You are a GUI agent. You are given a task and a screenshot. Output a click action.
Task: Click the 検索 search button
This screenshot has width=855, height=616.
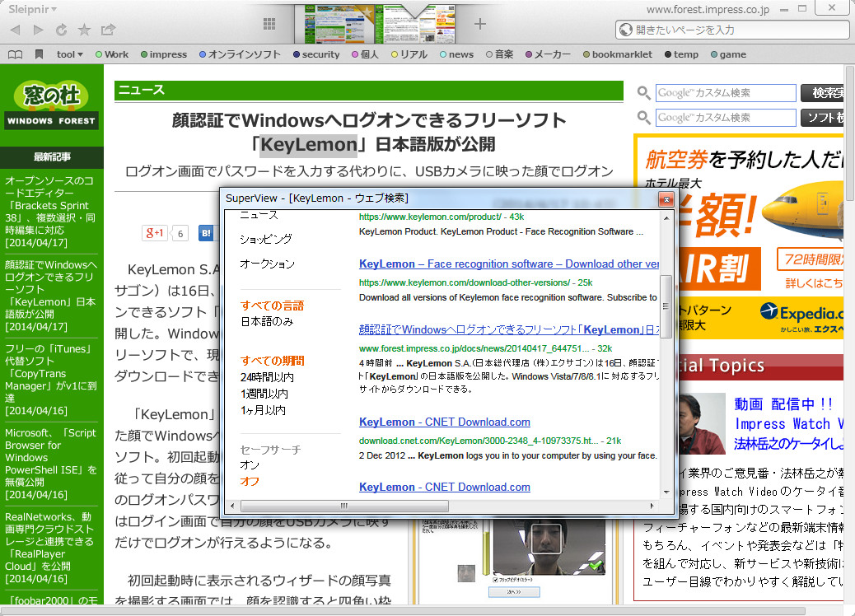(822, 93)
